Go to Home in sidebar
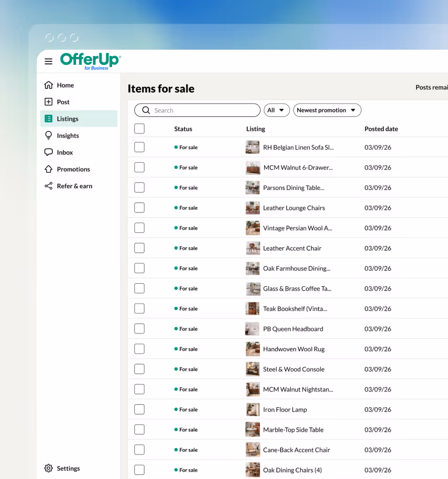The height and width of the screenshot is (479, 448). 79,85
